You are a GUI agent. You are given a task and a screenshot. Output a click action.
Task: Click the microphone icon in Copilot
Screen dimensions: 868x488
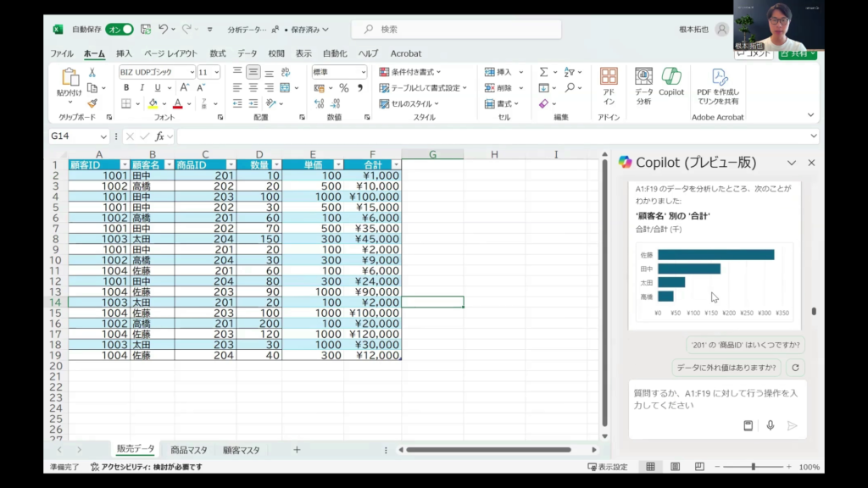[x=770, y=425]
